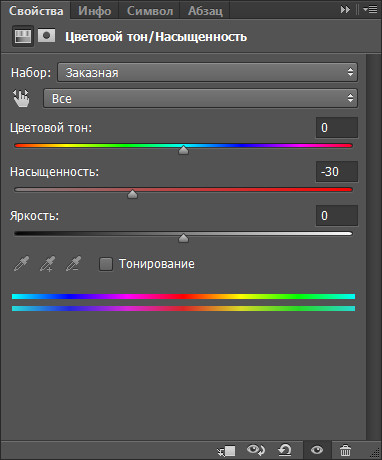Viewport: 382px width, 460px height.
Task: Open the Все color range dropdown
Action: tap(200, 98)
